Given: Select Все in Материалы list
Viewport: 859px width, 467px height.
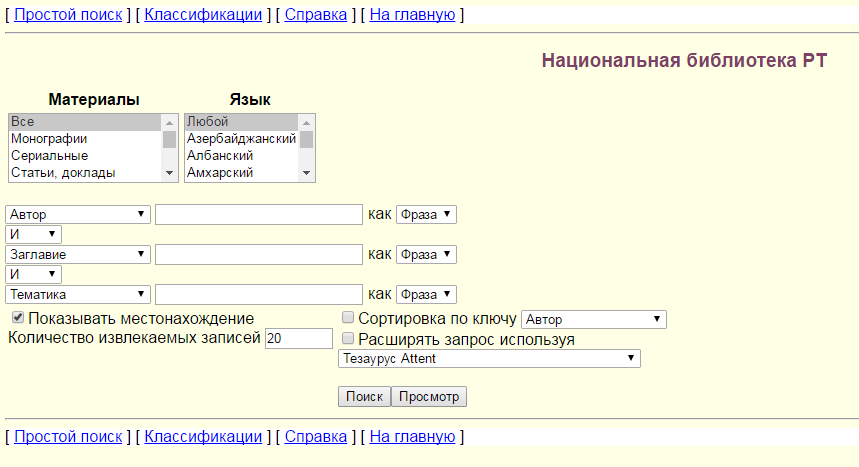Looking at the screenshot, I should 85,122.
